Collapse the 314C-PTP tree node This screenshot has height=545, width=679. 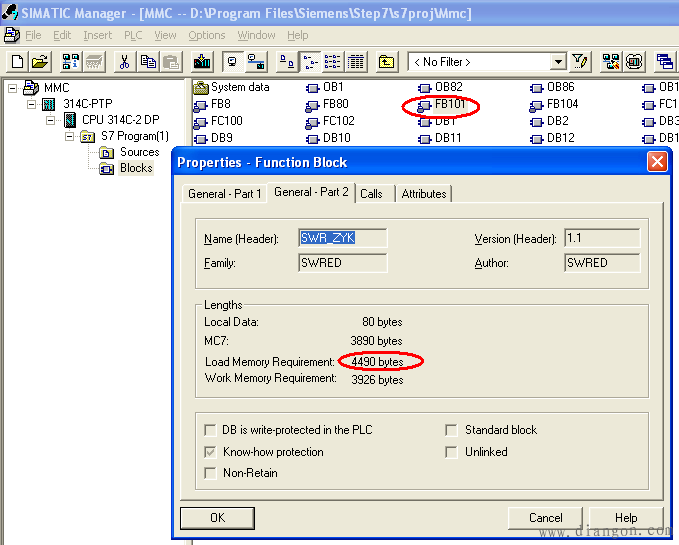31,104
